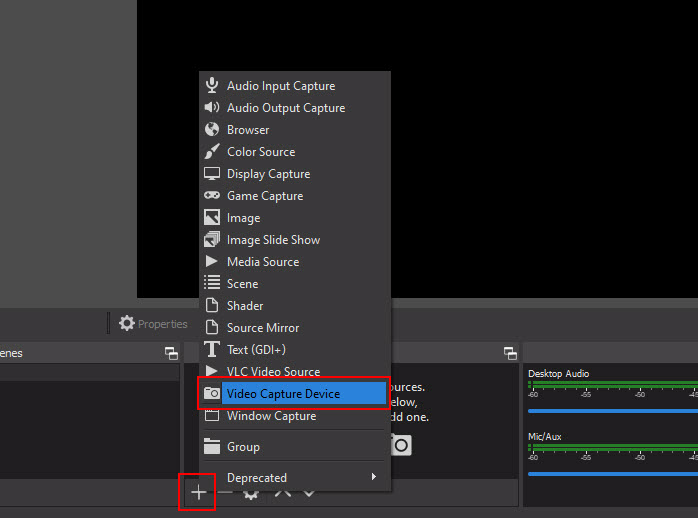This screenshot has height=518, width=698.
Task: Click the document icon beside Shader
Action: click(x=212, y=305)
